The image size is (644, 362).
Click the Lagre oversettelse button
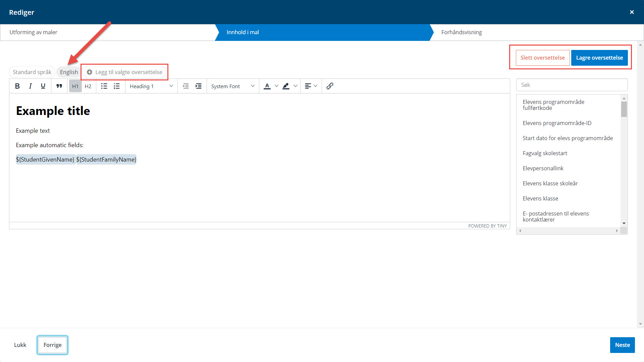(x=599, y=58)
